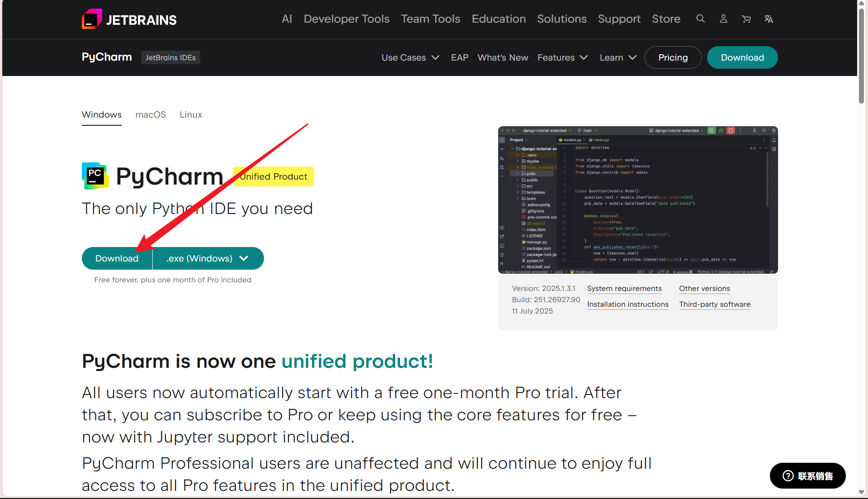
Task: Click the scrollbar down arrow
Action: tap(862, 492)
